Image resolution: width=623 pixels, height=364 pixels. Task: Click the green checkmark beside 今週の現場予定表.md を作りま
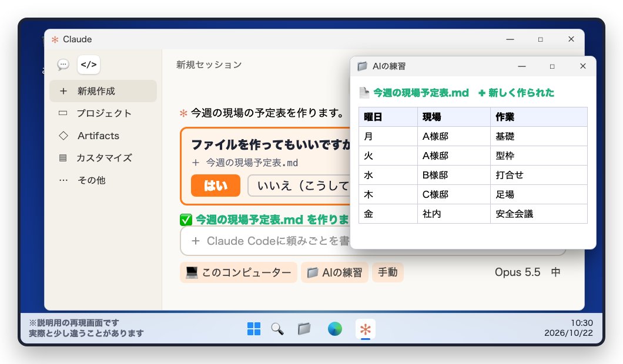point(186,220)
